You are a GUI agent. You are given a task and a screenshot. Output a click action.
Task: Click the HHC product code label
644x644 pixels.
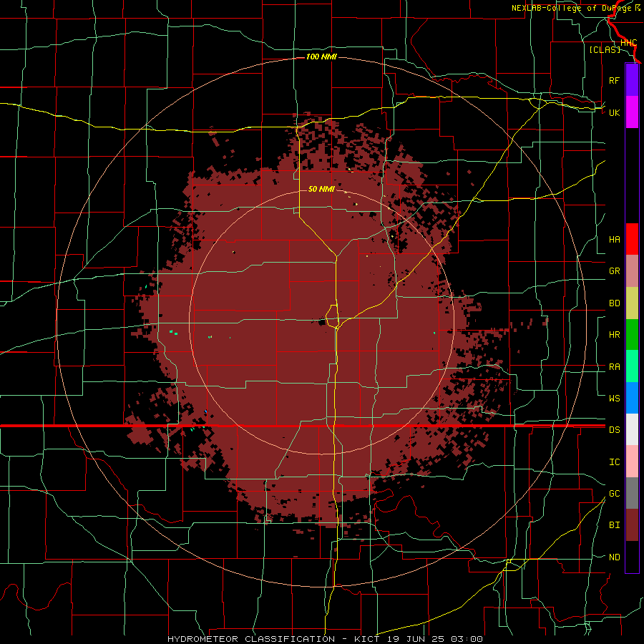click(628, 43)
